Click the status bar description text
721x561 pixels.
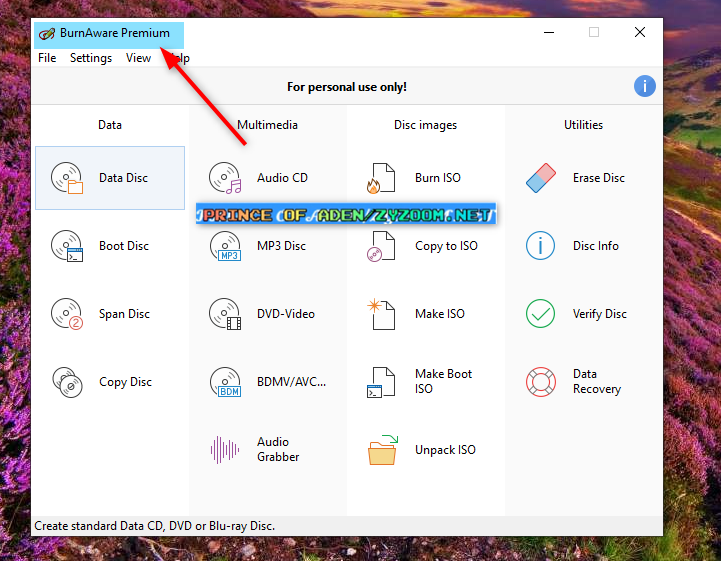pyautogui.click(x=154, y=526)
